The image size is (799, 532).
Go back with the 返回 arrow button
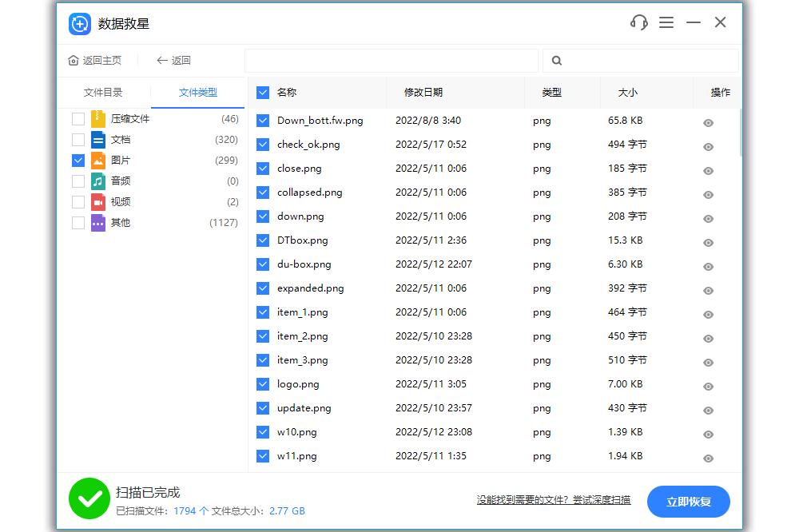point(173,61)
